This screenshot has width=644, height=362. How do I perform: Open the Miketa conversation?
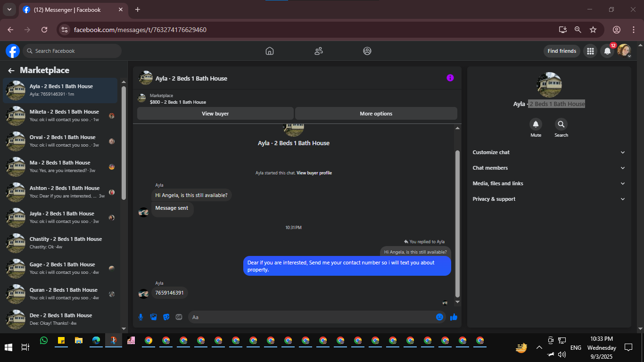pos(60,115)
